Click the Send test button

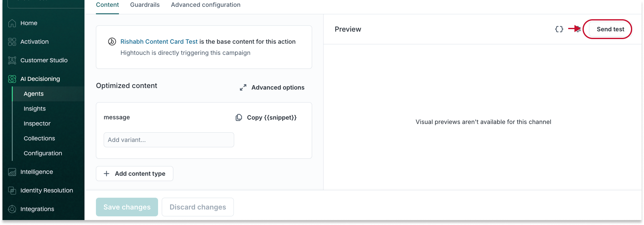click(610, 29)
